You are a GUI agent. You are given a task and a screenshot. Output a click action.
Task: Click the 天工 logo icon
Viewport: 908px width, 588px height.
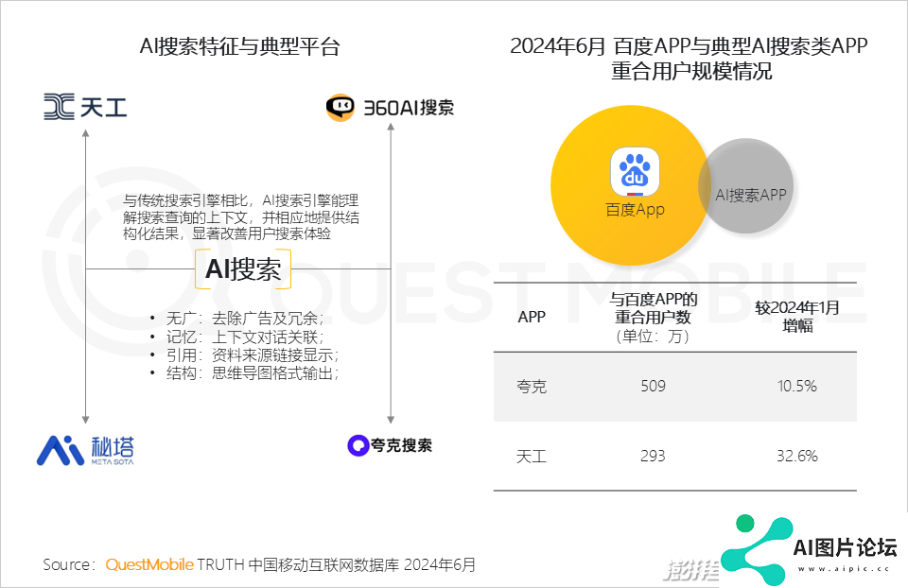(59, 107)
